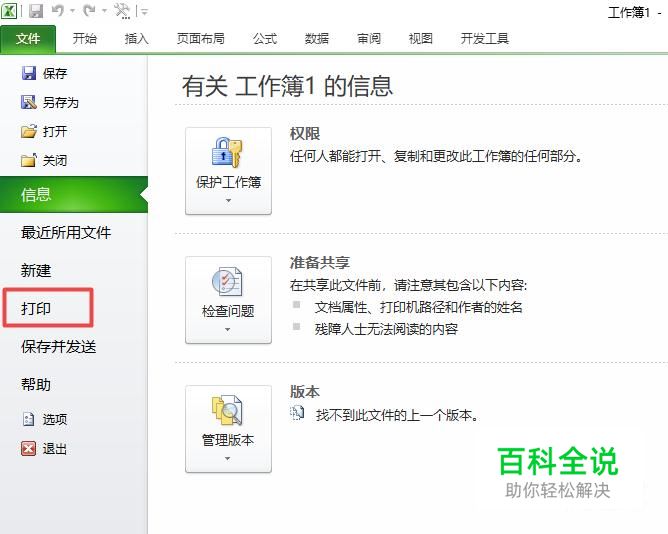Switch to the 公式 ribbon tab

265,39
